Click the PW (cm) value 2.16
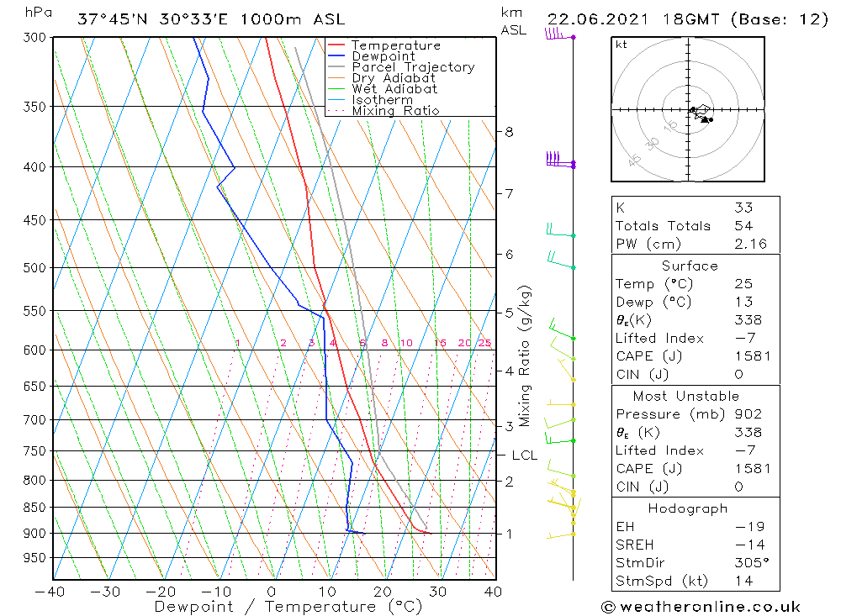The image size is (841, 616). [751, 244]
